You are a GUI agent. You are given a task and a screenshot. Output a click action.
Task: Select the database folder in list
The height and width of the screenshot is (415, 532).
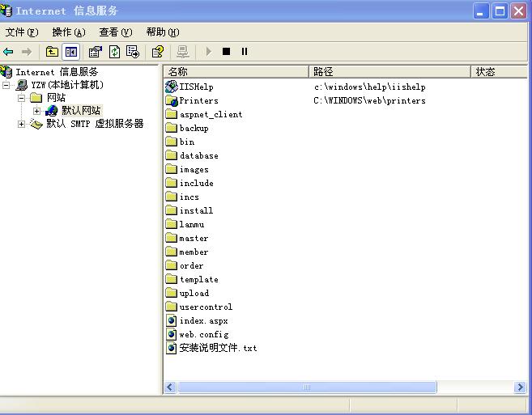198,155
